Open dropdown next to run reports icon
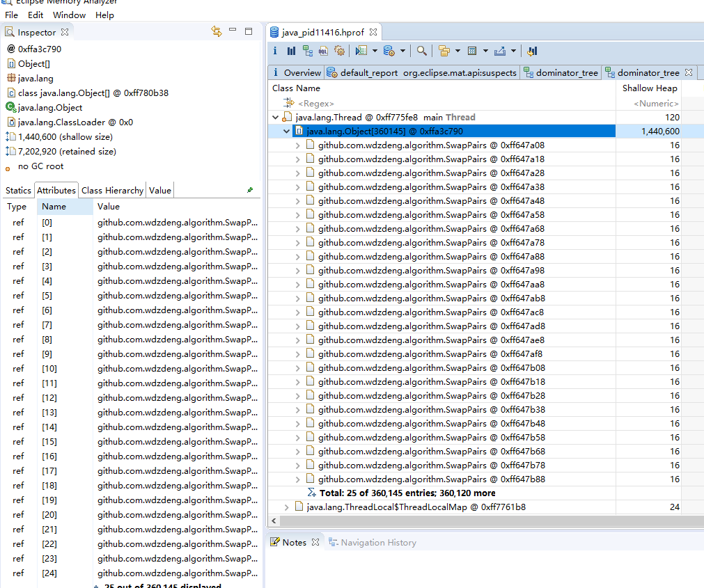This screenshot has height=588, width=704. [375, 51]
